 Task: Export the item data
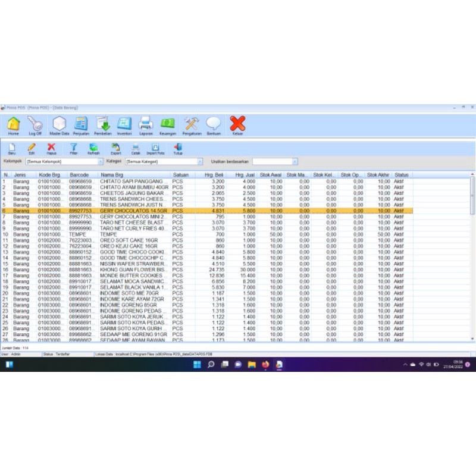(115, 149)
